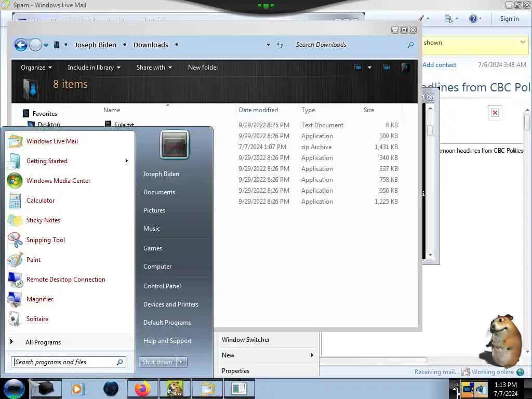Open the Include in library dropdown
Screen dimensions: 532x399
94,68
